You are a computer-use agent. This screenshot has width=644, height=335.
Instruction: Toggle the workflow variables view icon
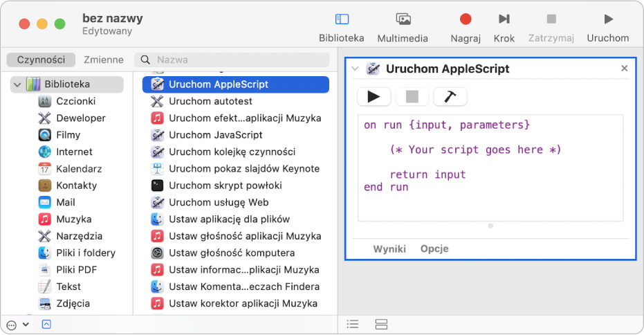tap(381, 324)
